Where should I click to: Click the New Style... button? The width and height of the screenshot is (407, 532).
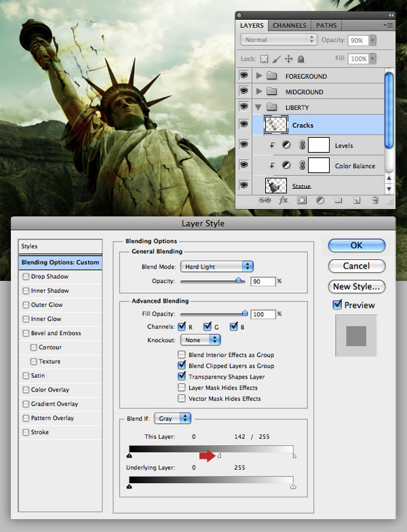(x=357, y=286)
